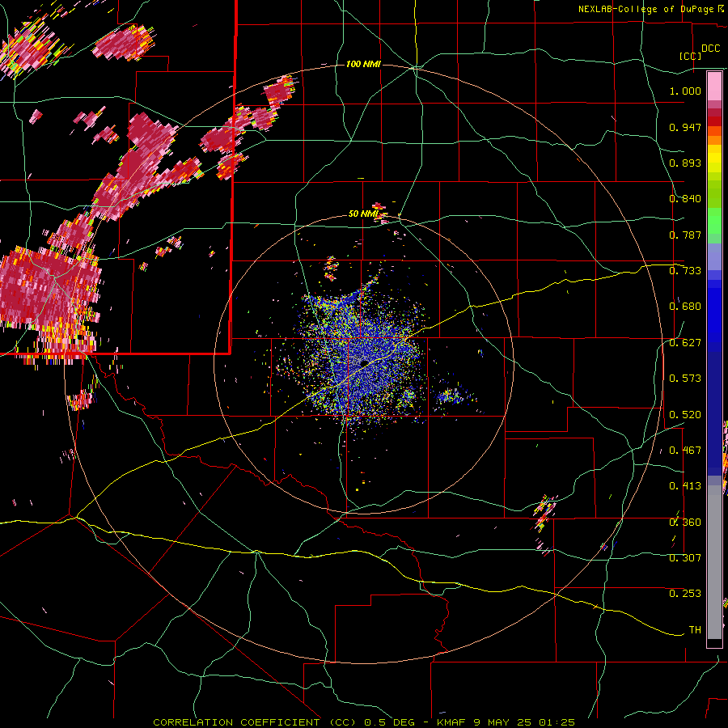Select the 0.253 legend value
The height and width of the screenshot is (728, 728).
point(685,594)
